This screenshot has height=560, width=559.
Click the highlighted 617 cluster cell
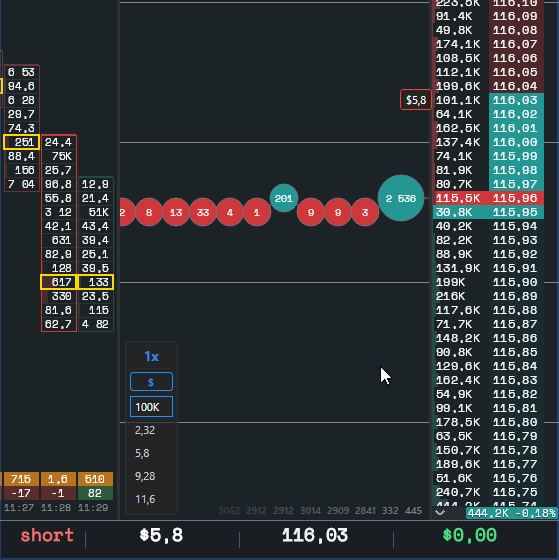59,282
